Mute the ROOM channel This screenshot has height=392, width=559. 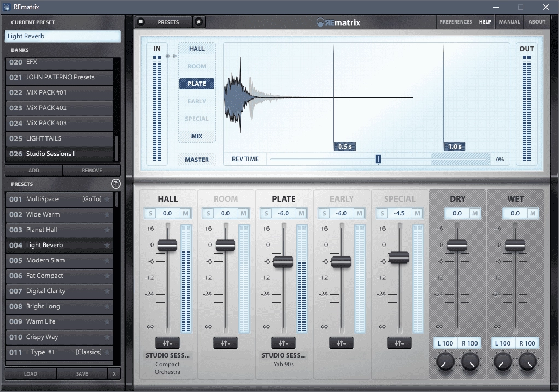click(x=243, y=213)
